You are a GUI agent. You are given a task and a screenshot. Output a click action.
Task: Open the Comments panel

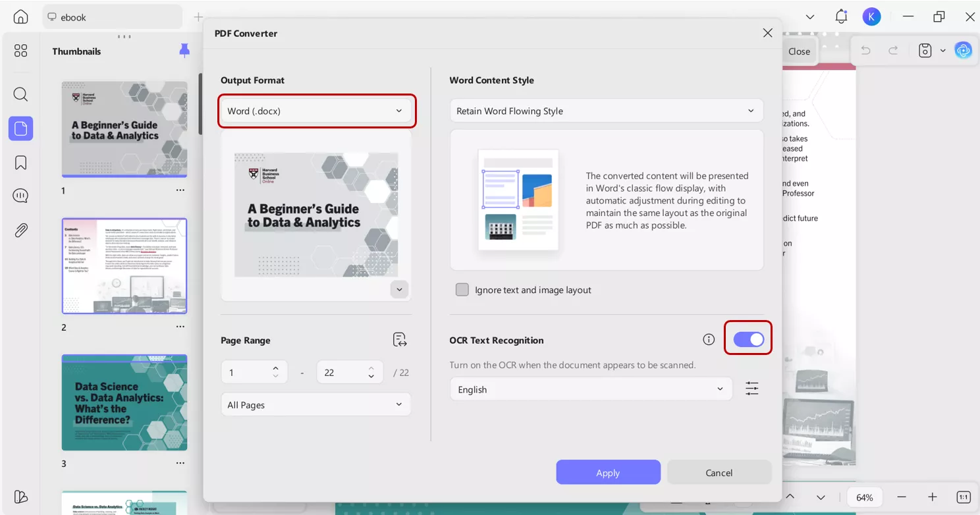click(20, 196)
